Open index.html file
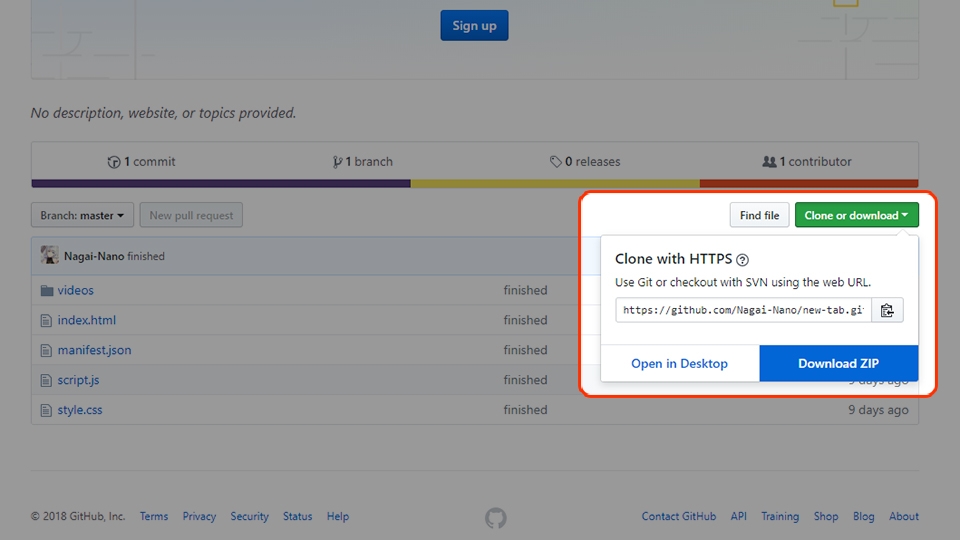 point(86,320)
